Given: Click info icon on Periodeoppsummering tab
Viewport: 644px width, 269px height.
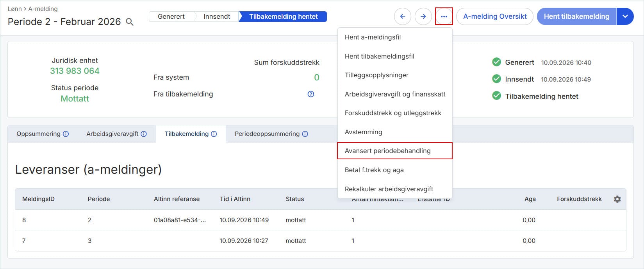Looking at the screenshot, I should coord(305,134).
